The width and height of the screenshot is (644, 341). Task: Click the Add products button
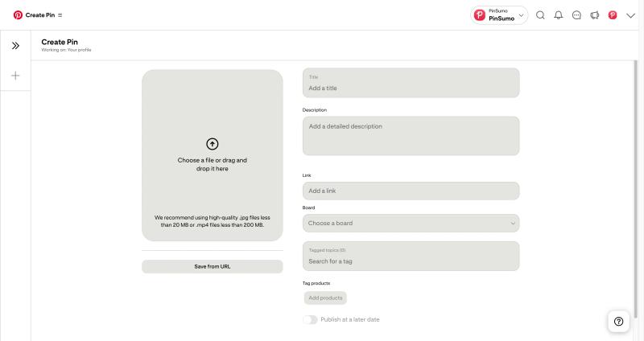[x=325, y=298]
